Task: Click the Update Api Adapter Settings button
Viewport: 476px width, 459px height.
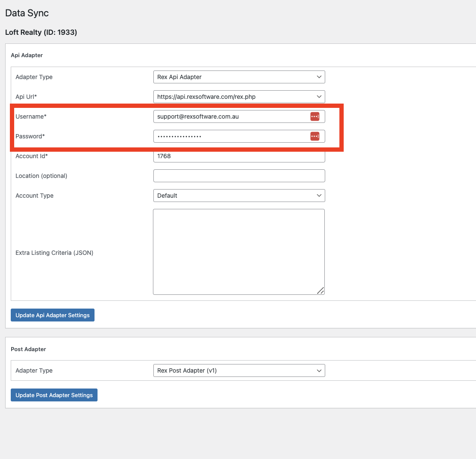Action: pyautogui.click(x=52, y=315)
